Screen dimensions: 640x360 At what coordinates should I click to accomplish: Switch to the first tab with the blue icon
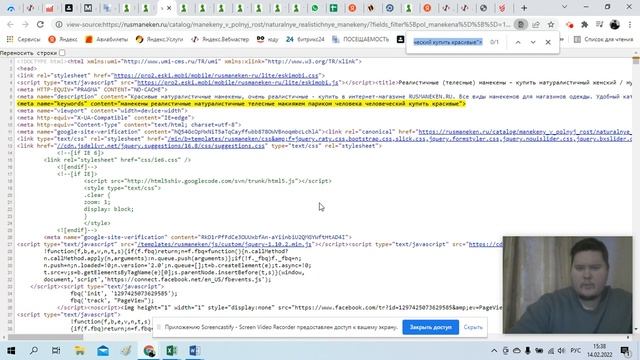11,8
